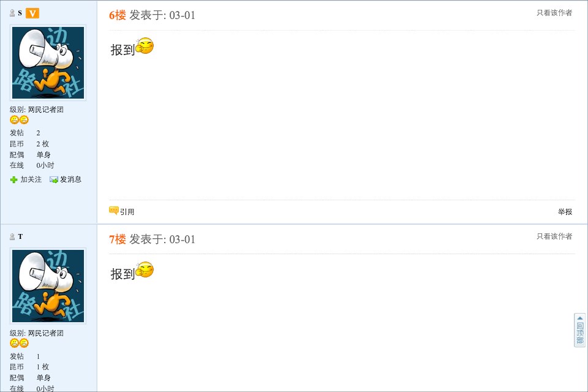Click the 引用 text link under the 6楼 post
Image resolution: width=588 pixels, height=392 pixels.
(x=127, y=212)
